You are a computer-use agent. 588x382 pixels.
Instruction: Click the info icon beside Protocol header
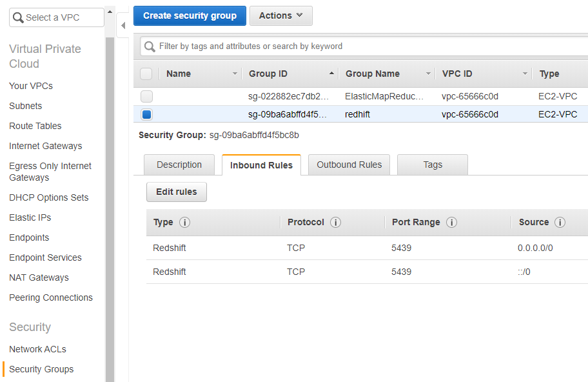[x=335, y=222]
